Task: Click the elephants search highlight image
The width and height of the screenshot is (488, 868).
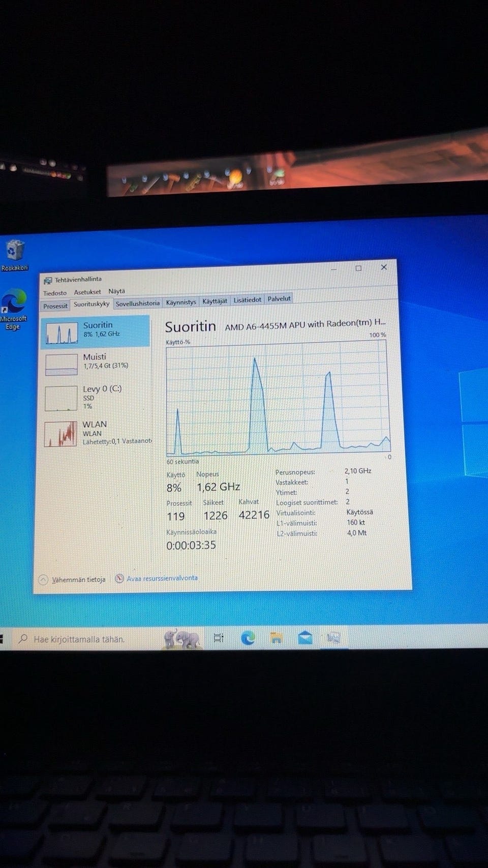Action: point(182,639)
